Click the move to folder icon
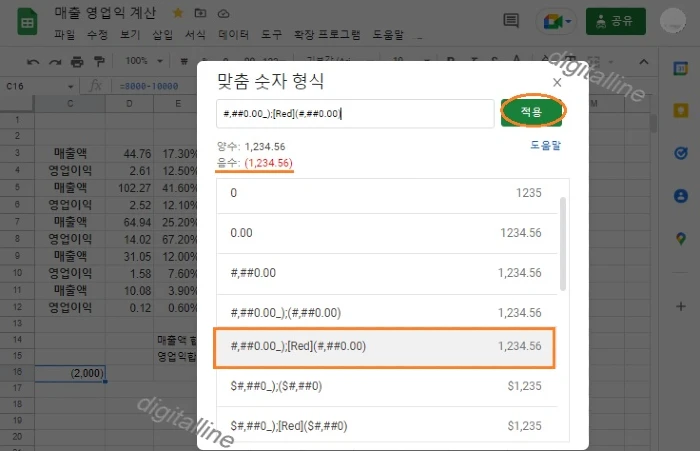This screenshot has height=451, width=700. click(200, 13)
